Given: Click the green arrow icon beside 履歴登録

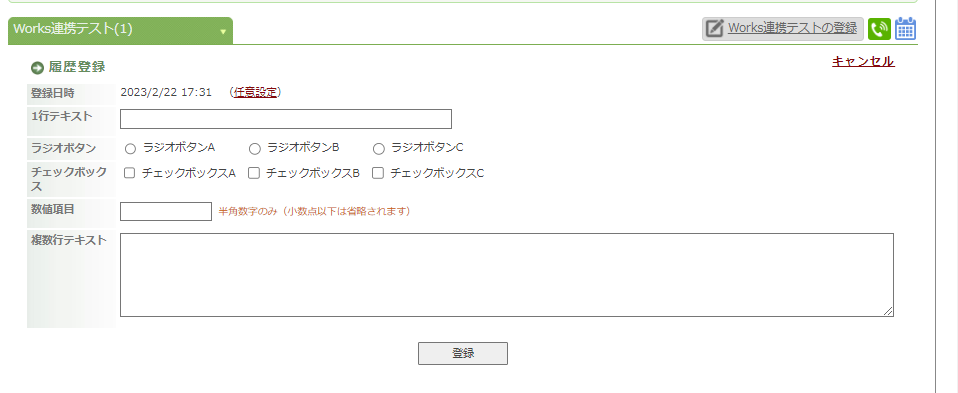Looking at the screenshot, I should pyautogui.click(x=37, y=67).
